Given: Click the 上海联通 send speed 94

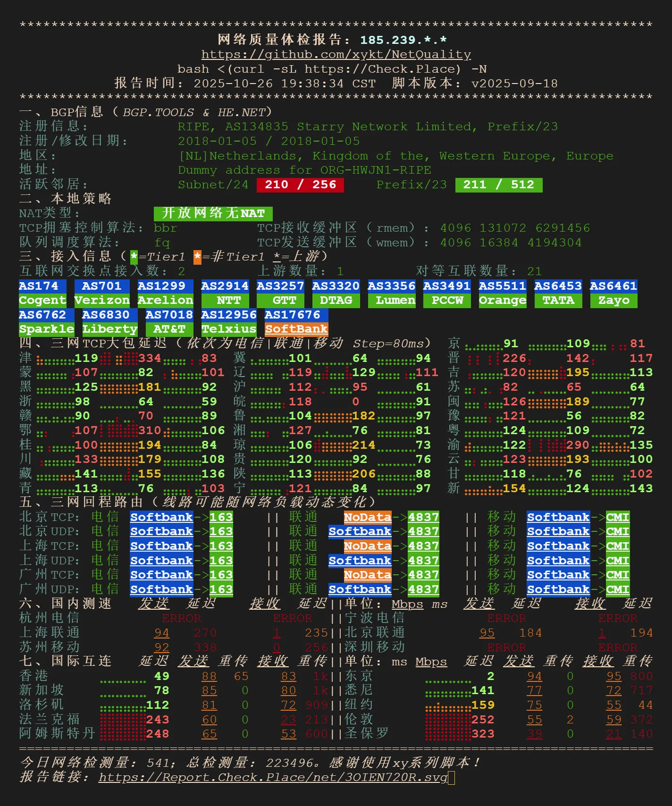Looking at the screenshot, I should point(161,633).
